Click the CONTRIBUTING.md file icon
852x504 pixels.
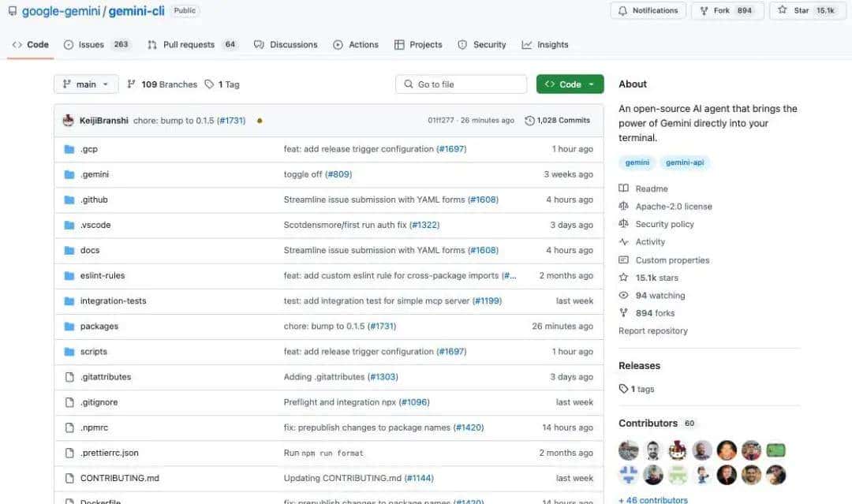coord(69,479)
